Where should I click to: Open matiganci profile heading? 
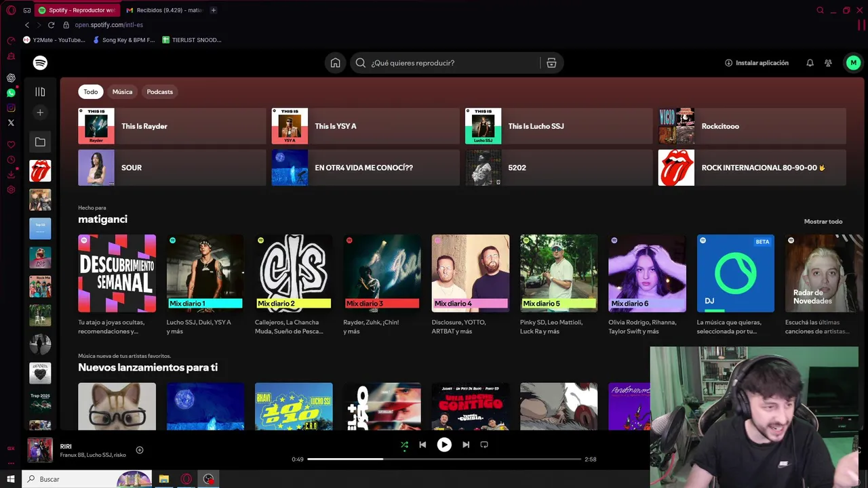[102, 219]
